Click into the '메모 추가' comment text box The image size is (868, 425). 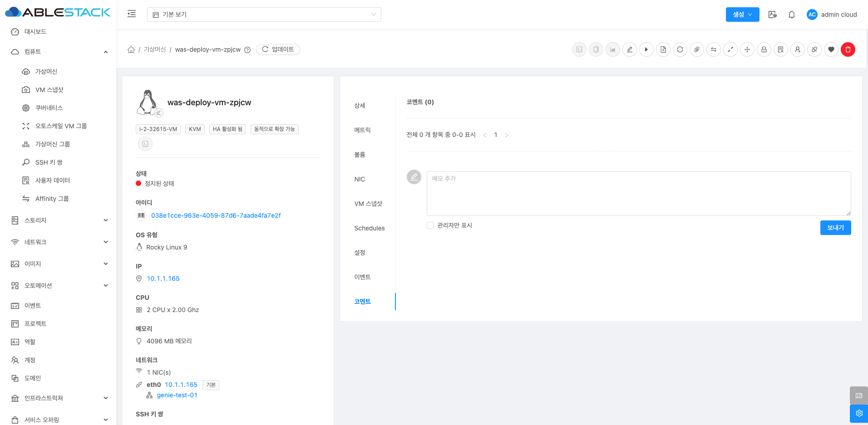(638, 193)
